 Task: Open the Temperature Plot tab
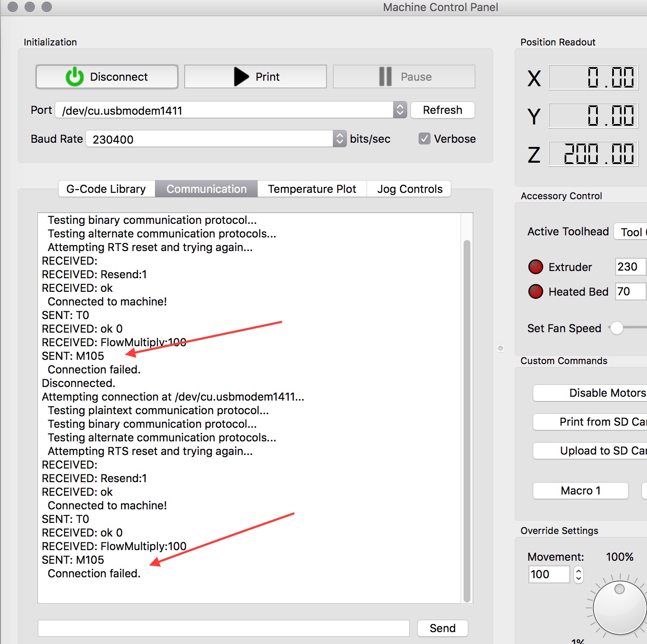pos(312,189)
